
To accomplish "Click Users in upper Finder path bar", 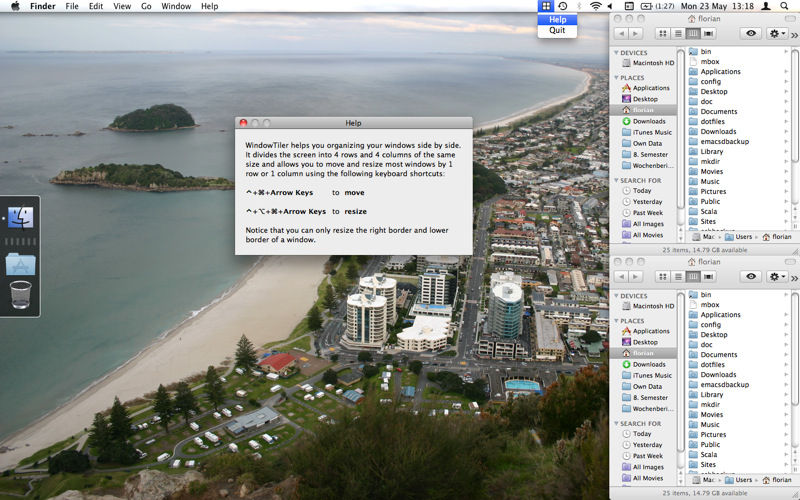I will tap(739, 237).
